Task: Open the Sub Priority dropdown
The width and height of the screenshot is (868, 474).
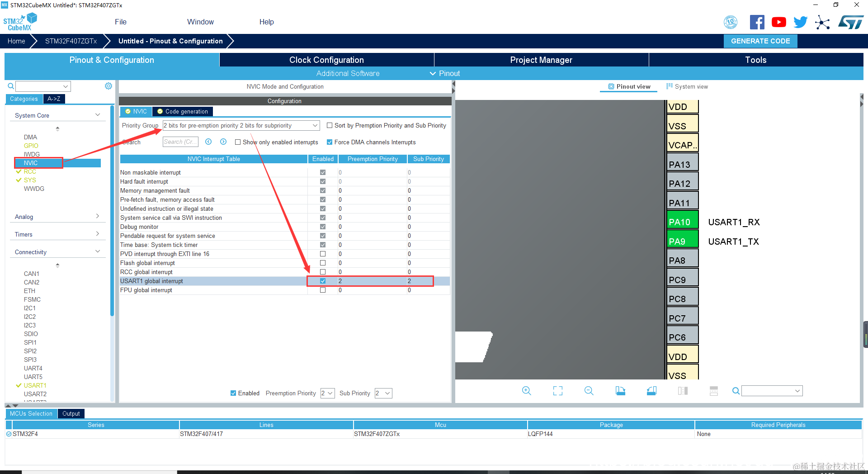Action: [383, 393]
